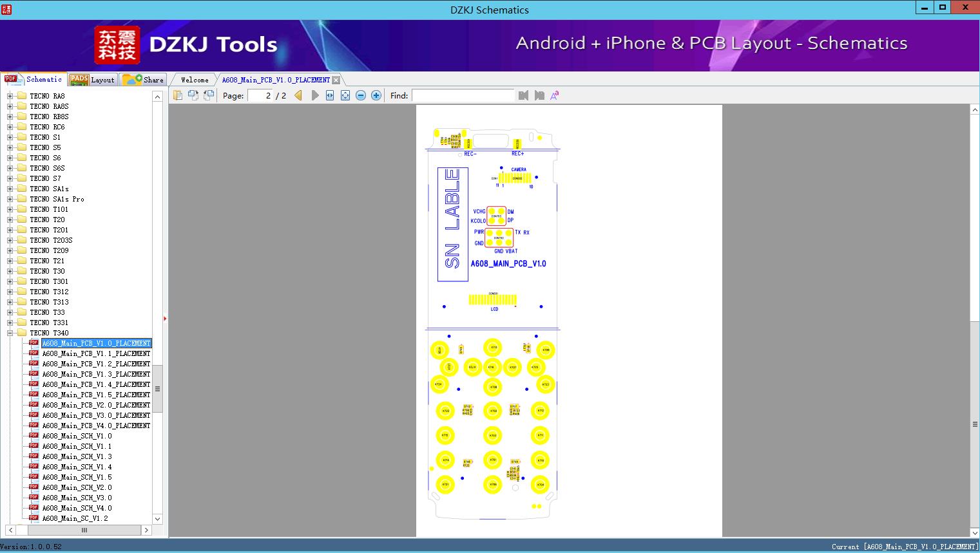Image resolution: width=980 pixels, height=553 pixels.
Task: Minimize the DZKJ Schematics window
Action: [925, 7]
